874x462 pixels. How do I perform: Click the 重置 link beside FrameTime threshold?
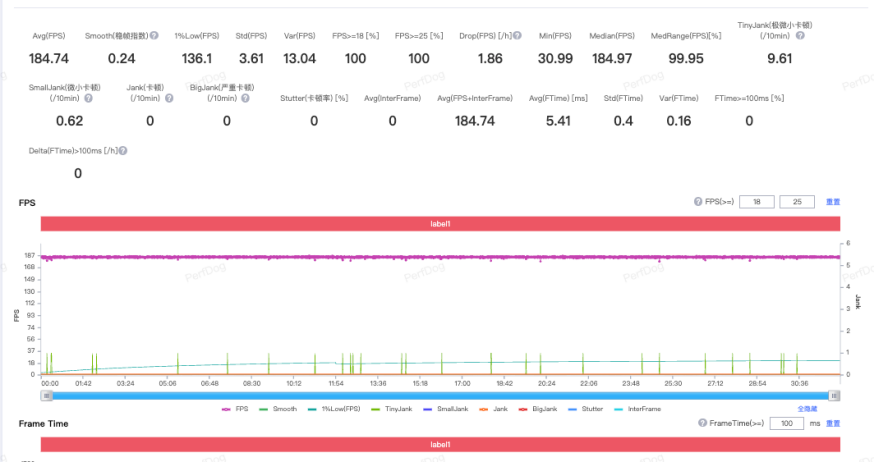tap(833, 424)
